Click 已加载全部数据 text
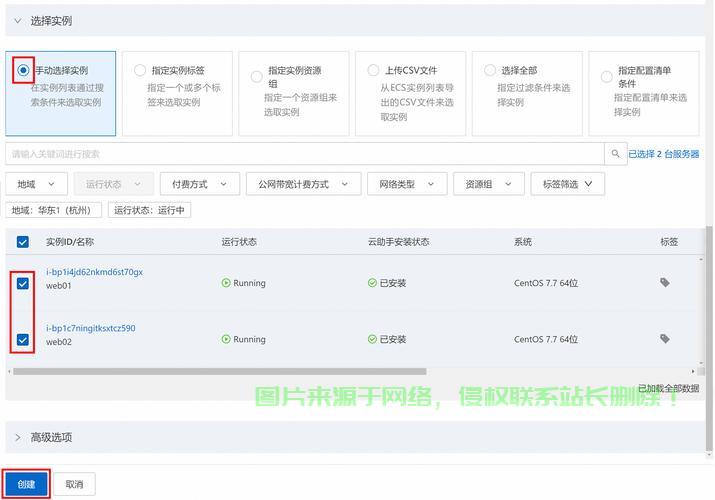 [x=668, y=388]
